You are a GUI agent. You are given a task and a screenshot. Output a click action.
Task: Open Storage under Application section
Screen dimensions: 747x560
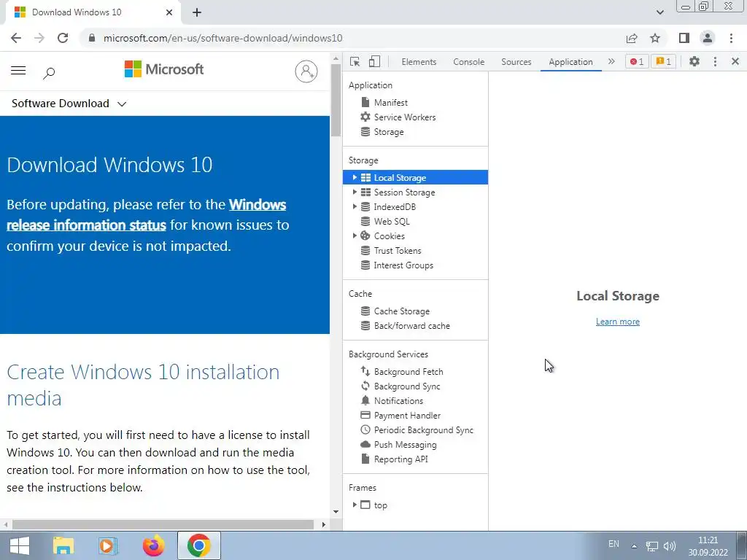[389, 132]
